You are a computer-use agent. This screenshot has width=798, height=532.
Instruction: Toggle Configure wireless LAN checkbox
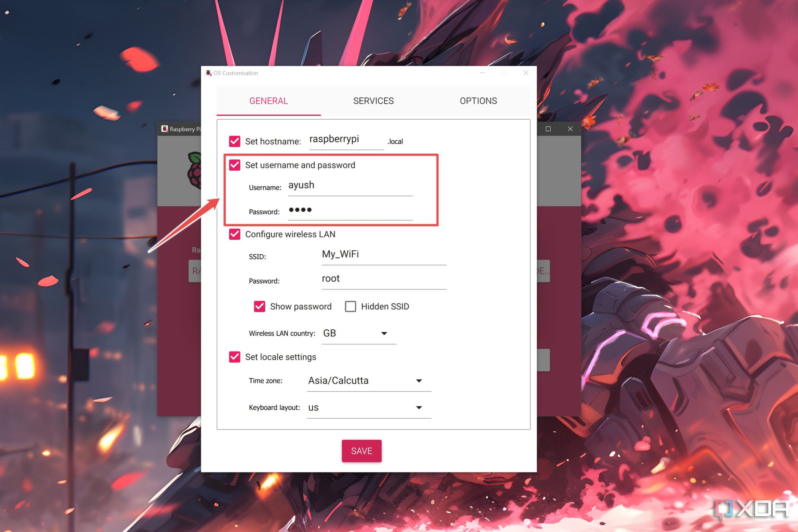(x=234, y=234)
